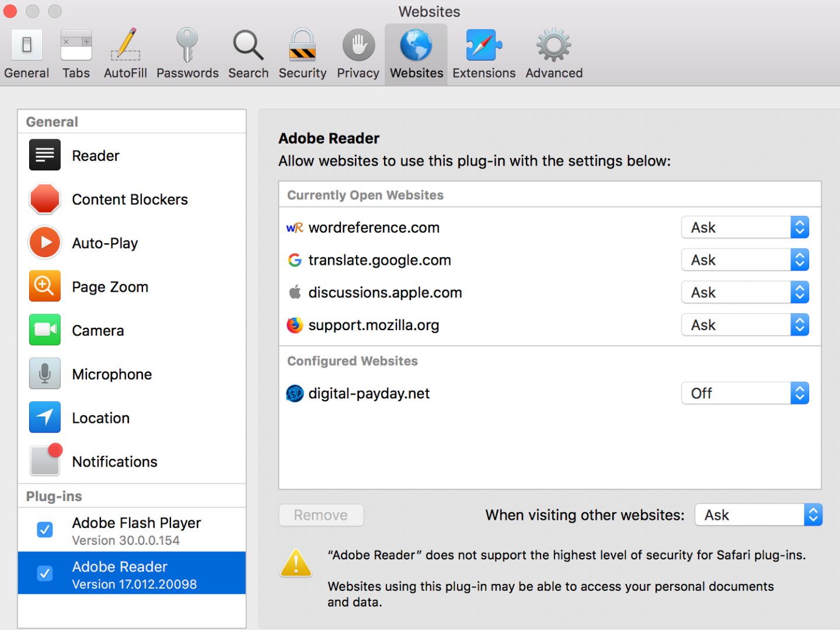
Task: Select the discussions.apple.com website row
Action: coord(550,292)
